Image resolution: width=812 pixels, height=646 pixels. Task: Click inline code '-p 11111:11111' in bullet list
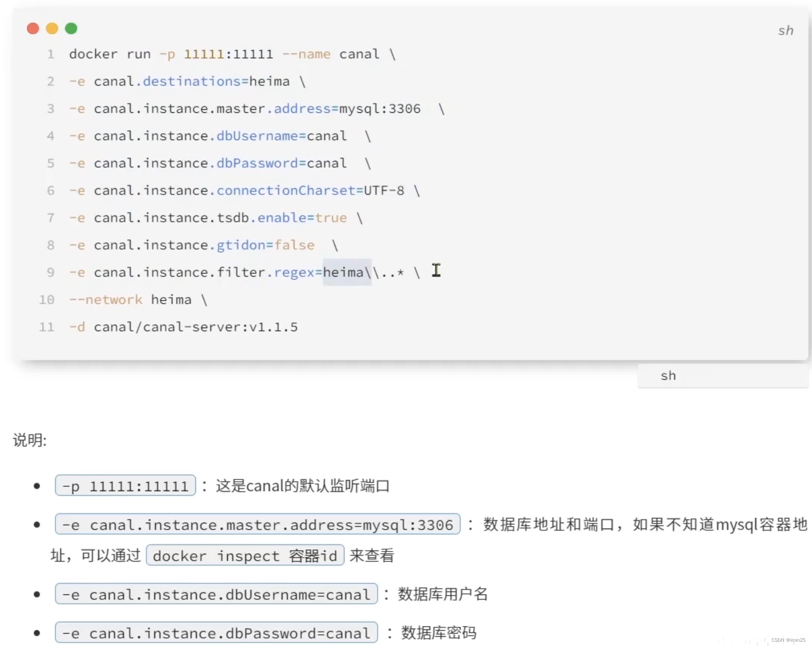click(x=125, y=486)
